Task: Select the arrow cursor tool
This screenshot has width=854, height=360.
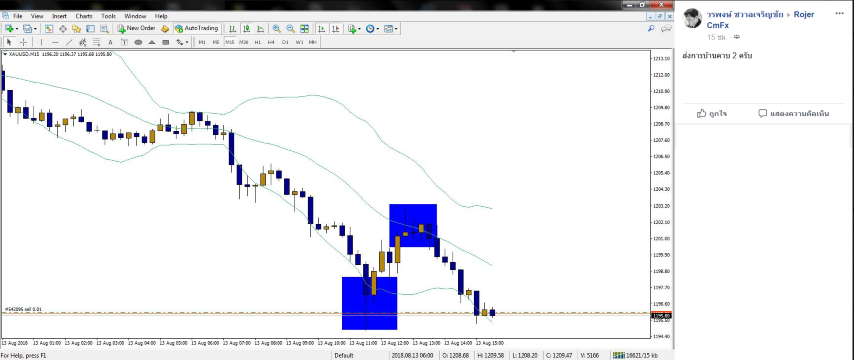Action: pyautogui.click(x=9, y=42)
